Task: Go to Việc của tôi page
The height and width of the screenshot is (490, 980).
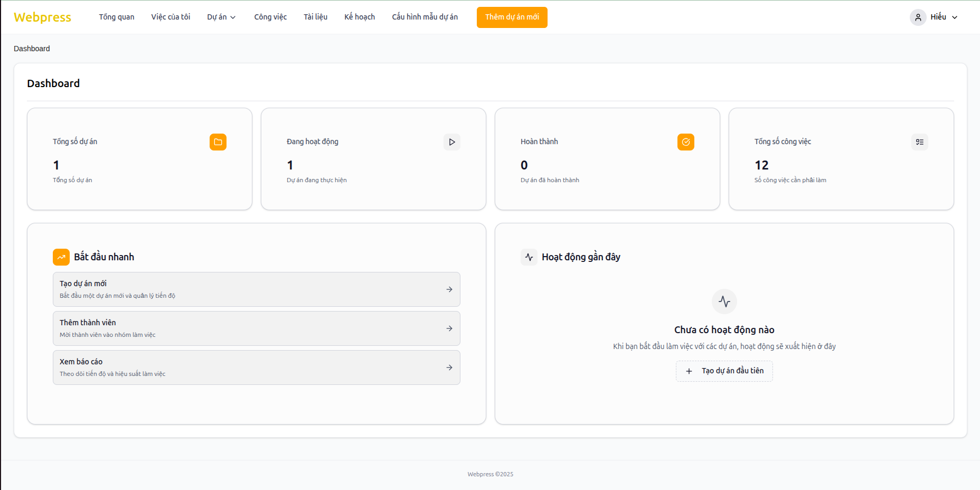Action: click(171, 17)
